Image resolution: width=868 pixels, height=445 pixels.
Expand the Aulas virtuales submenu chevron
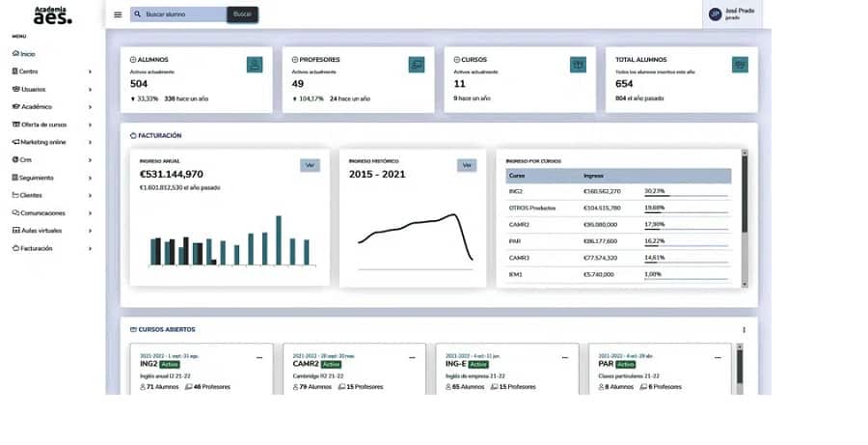pyautogui.click(x=90, y=231)
